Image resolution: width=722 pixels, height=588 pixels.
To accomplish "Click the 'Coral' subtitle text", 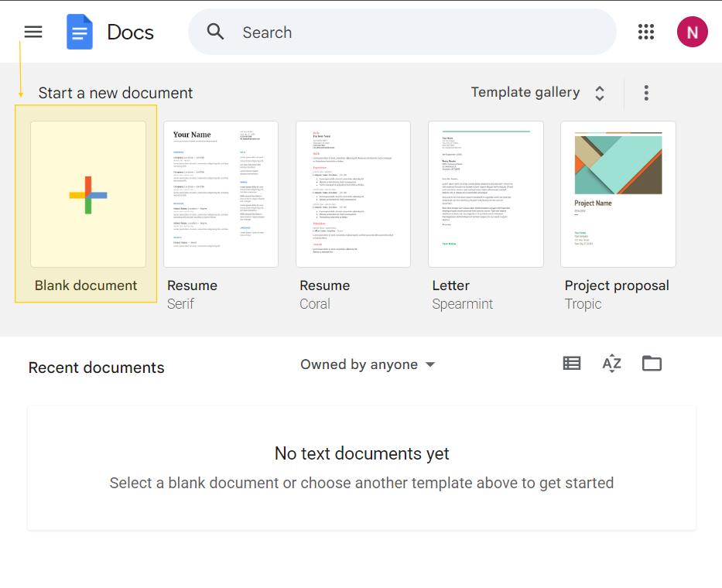I will [315, 304].
